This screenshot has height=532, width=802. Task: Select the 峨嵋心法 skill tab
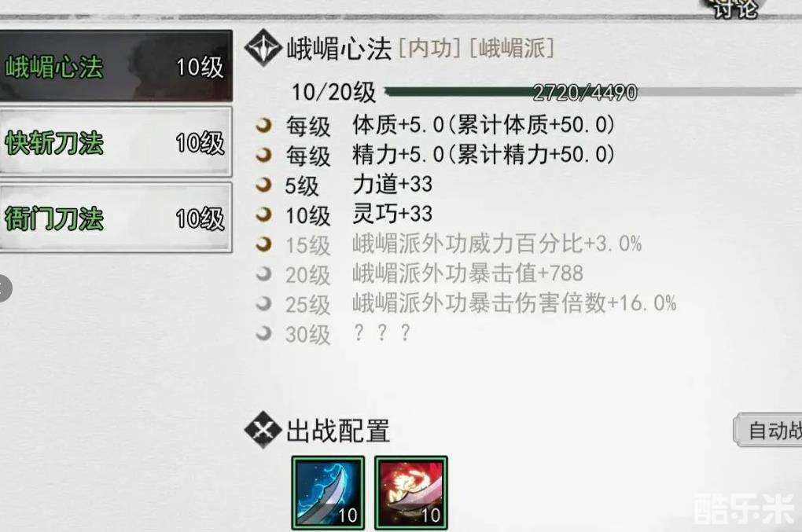(x=116, y=66)
